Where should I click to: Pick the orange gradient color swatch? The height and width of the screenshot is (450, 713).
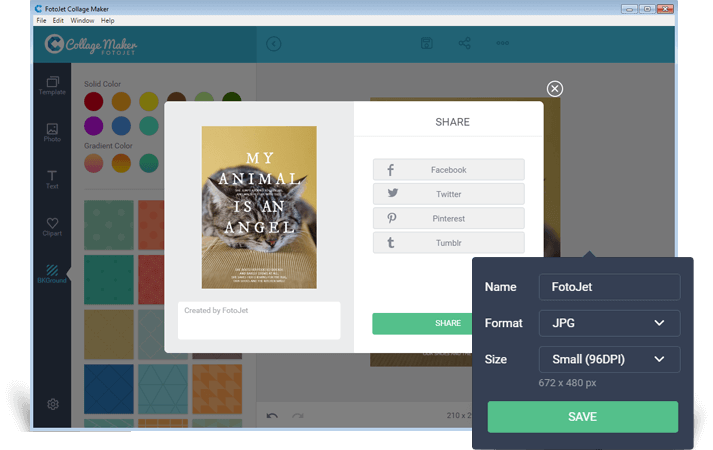point(121,163)
